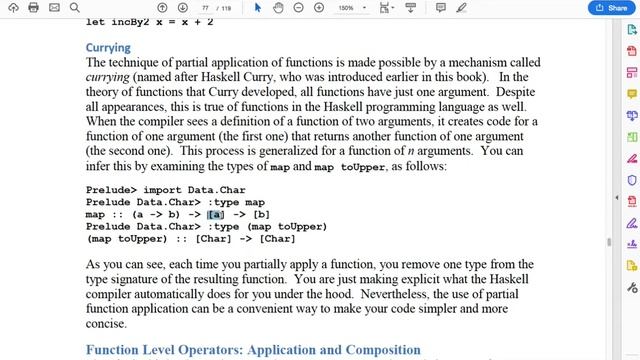Click the Function Level Operators heading
Image resolution: width=640 pixels, height=360 pixels.
pyautogui.click(x=253, y=350)
